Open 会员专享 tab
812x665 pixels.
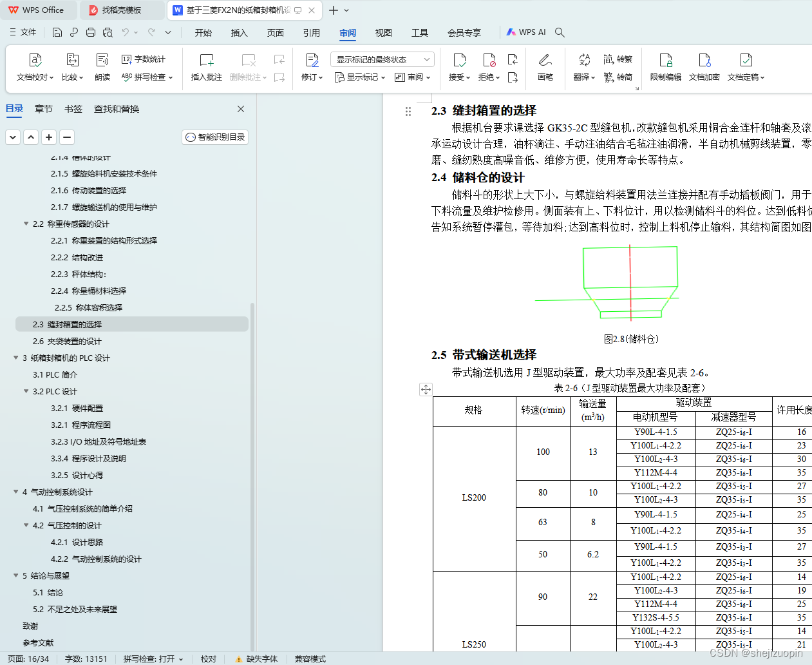[x=464, y=33]
